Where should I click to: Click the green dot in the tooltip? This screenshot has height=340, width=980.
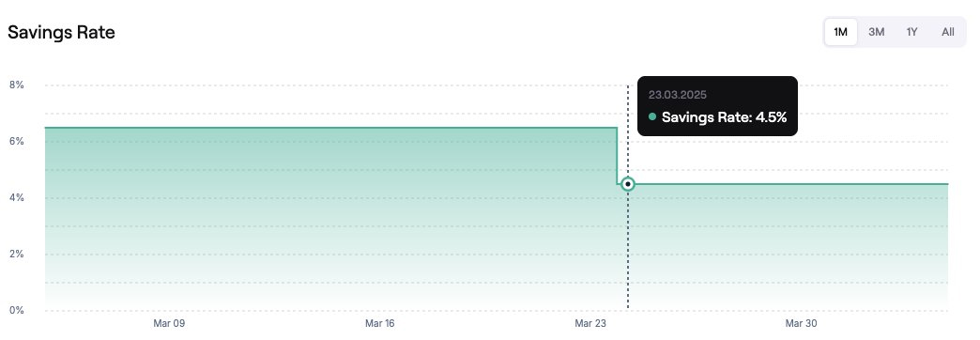652,116
